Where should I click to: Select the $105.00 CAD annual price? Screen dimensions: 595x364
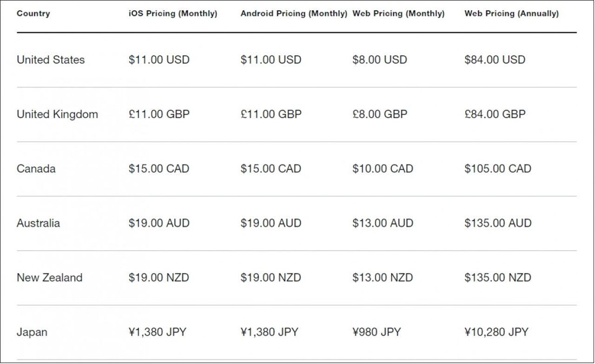497,169
